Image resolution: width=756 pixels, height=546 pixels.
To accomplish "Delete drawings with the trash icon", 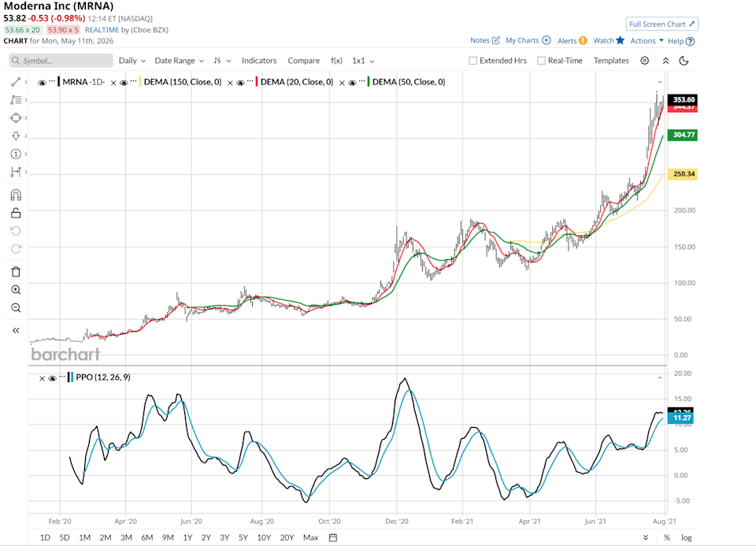I will 16,272.
